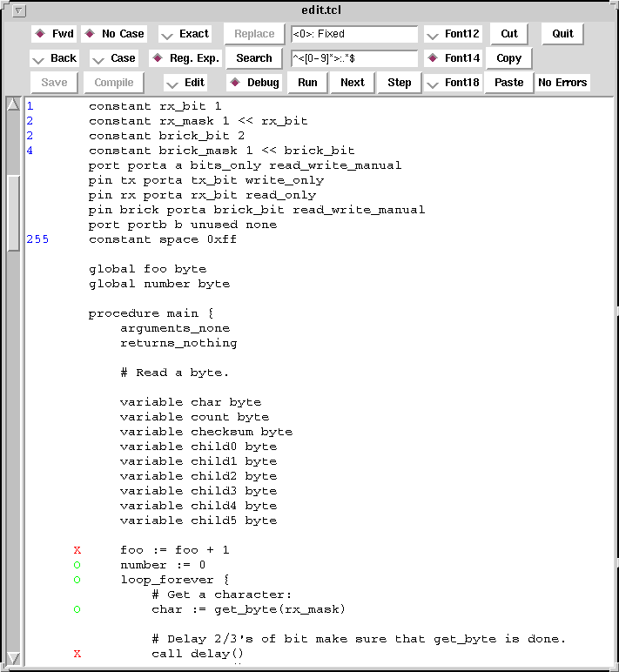This screenshot has width=619, height=672.
Task: Click the scrollbar up arrow
Action: (x=14, y=104)
